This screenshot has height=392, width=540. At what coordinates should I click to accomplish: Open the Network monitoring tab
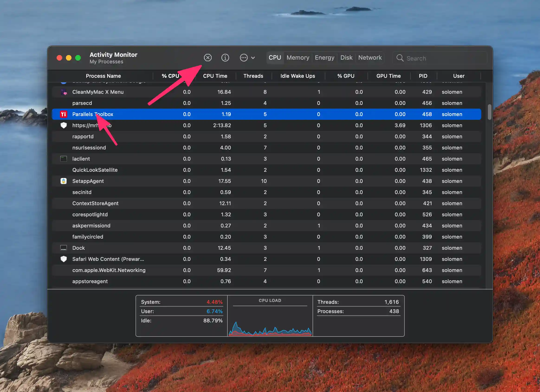pos(370,58)
